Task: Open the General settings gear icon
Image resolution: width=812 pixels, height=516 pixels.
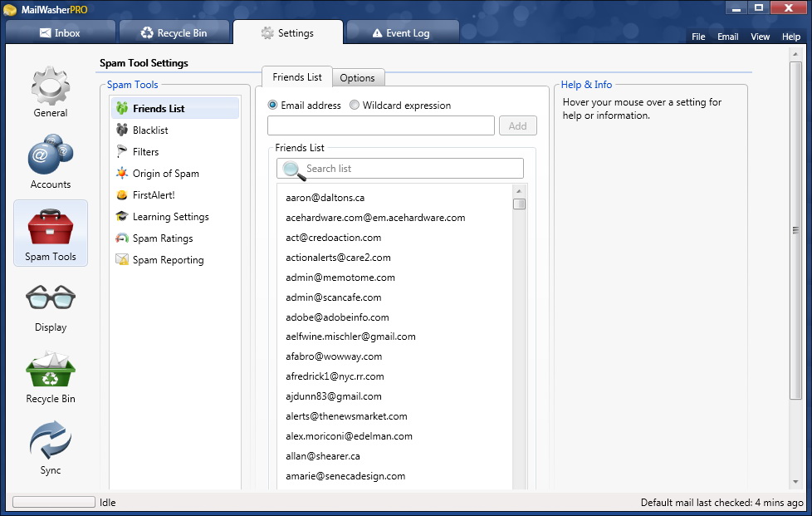Action: 51,86
